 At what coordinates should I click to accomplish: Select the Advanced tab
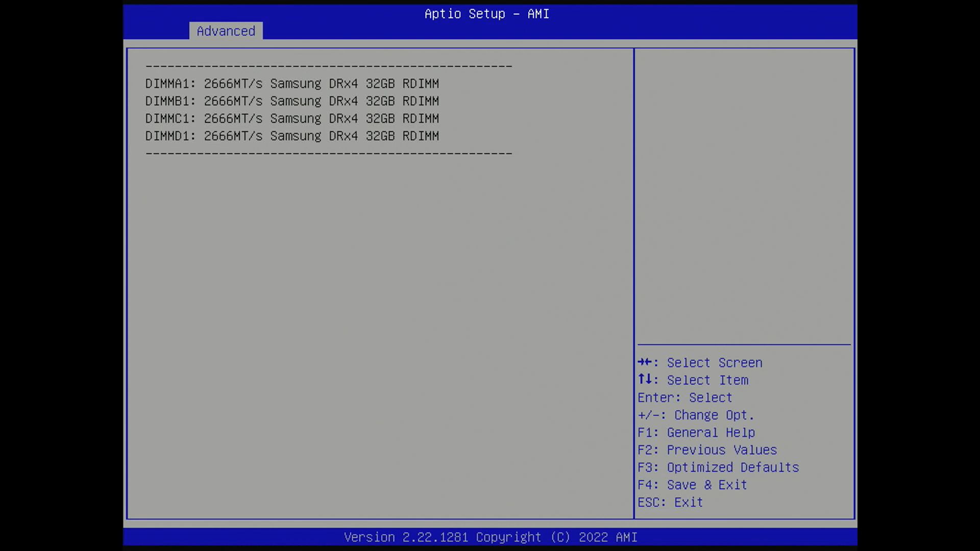tap(226, 31)
